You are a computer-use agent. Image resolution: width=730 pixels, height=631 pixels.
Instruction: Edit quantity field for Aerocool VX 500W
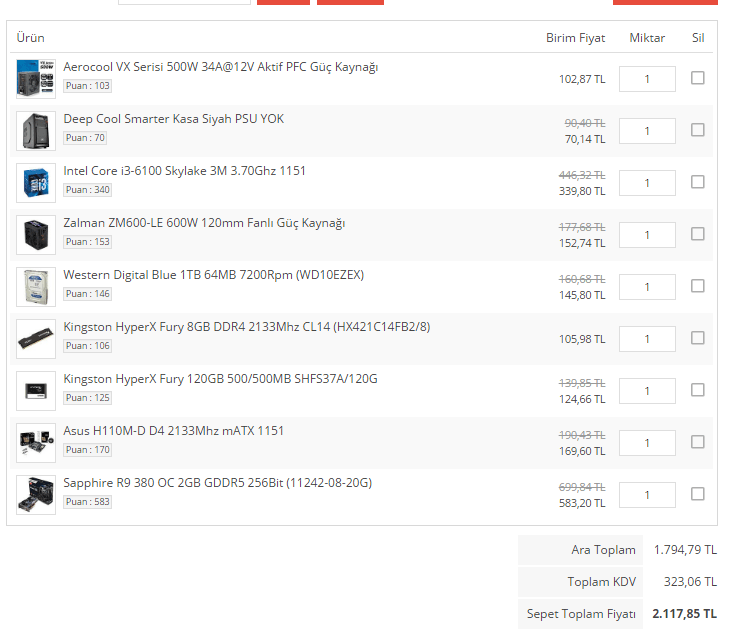click(x=647, y=79)
